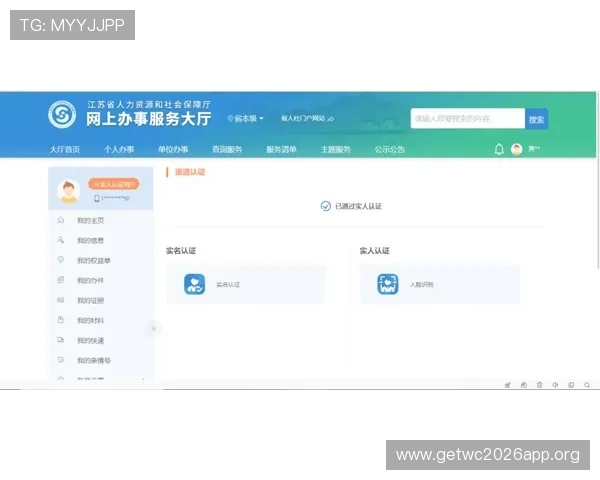Click the home icon beside 我的主页
This screenshot has width=600, height=480.
point(60,220)
